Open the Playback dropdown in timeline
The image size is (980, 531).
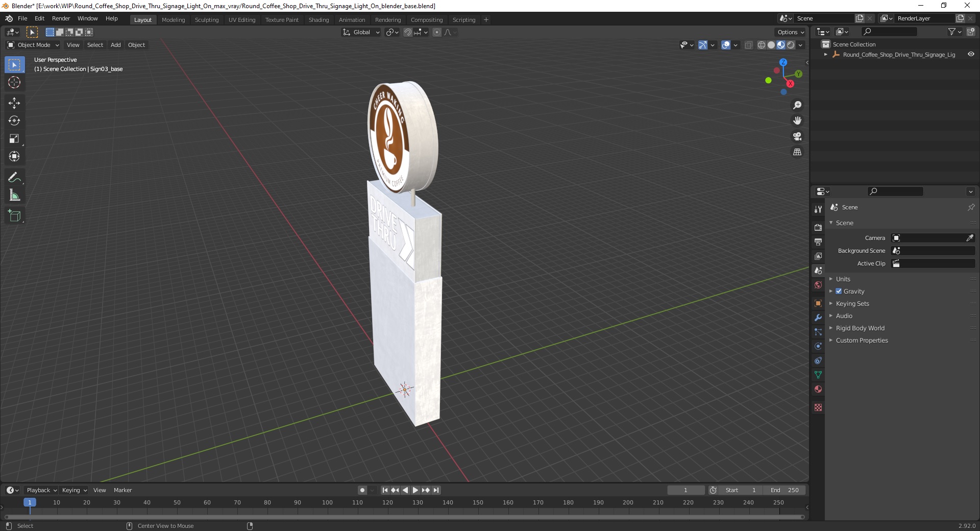coord(41,490)
